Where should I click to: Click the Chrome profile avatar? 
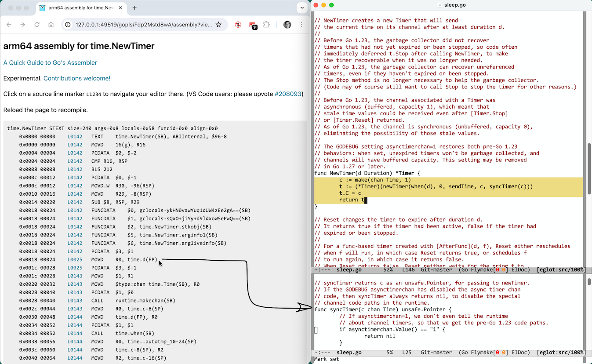[287, 25]
